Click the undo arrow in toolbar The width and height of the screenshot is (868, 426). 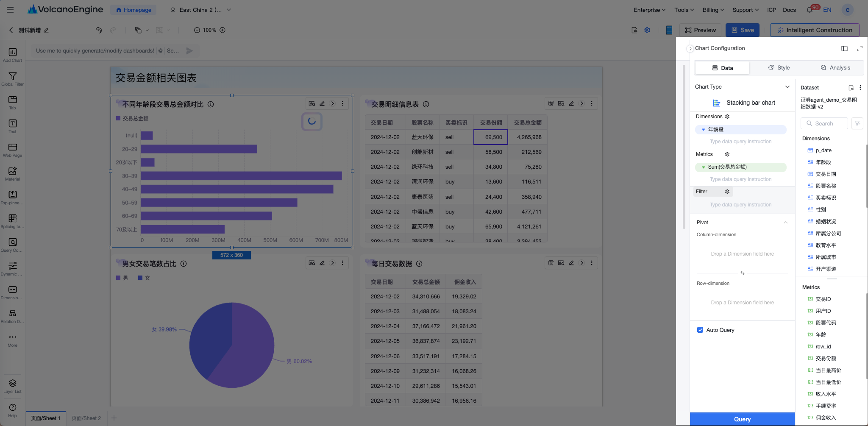pos(99,30)
